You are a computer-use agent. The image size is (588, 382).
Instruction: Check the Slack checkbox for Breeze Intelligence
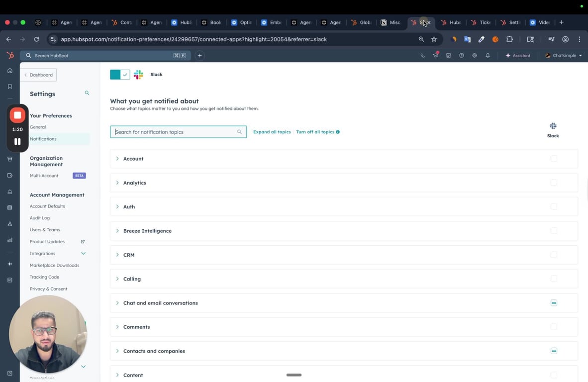tap(554, 231)
